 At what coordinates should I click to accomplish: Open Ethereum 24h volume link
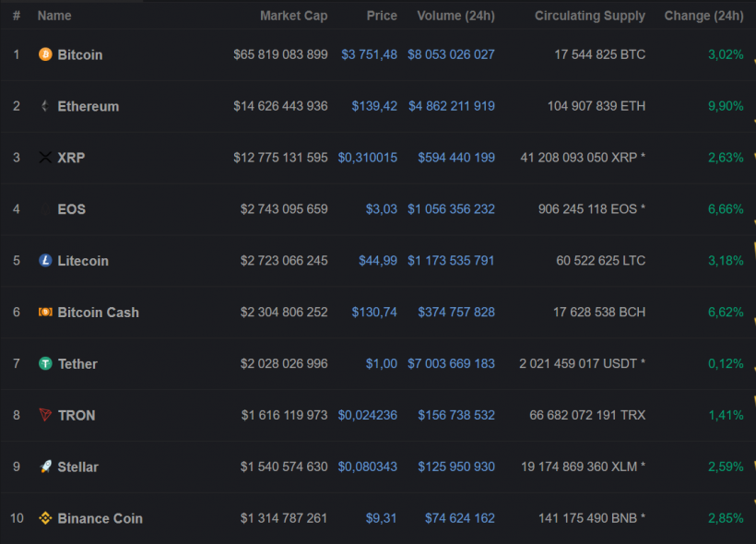pyautogui.click(x=452, y=106)
